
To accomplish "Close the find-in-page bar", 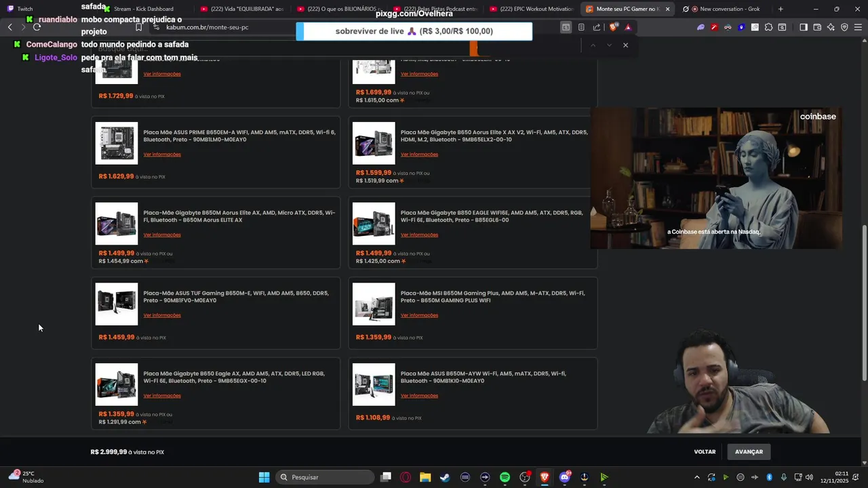I will (625, 45).
